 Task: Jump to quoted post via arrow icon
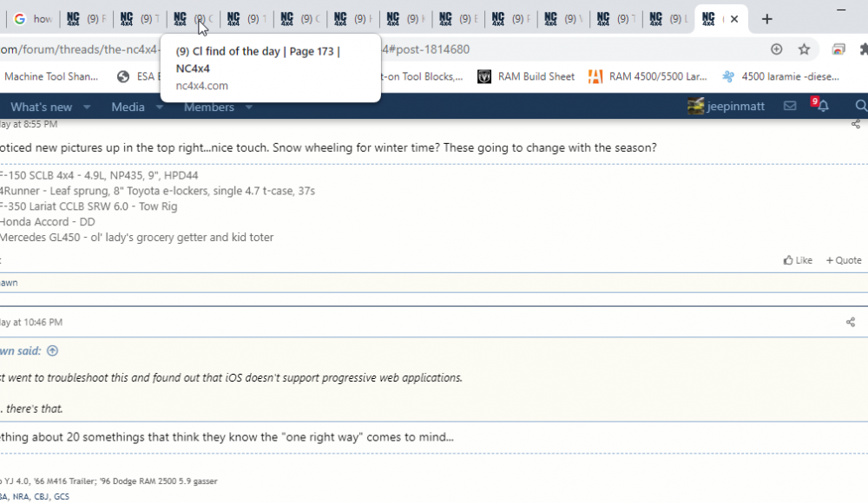[x=52, y=351]
